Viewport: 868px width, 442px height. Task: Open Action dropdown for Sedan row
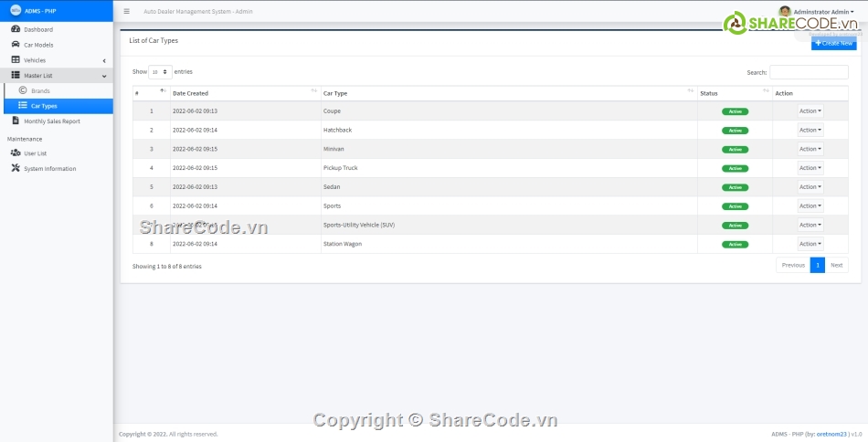[x=810, y=186]
